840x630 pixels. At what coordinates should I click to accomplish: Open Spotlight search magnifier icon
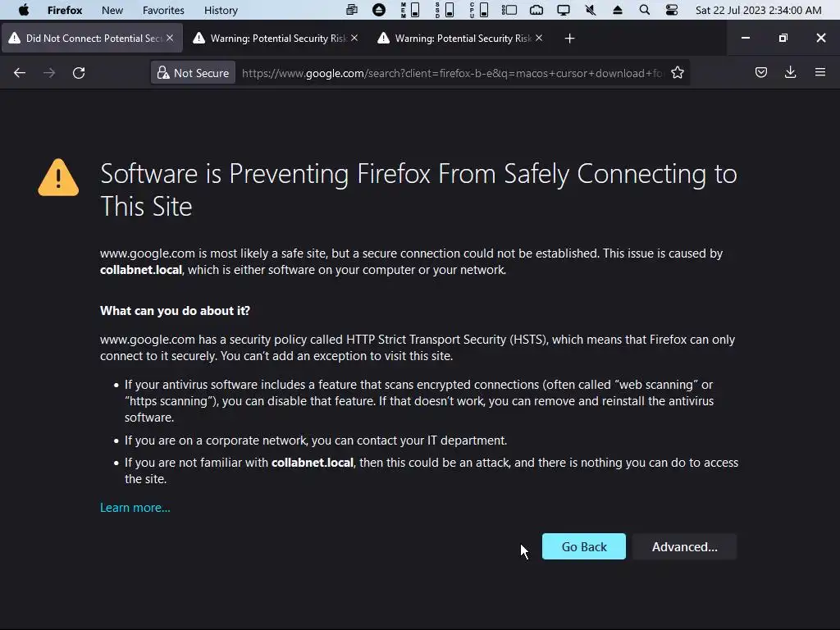pos(645,10)
